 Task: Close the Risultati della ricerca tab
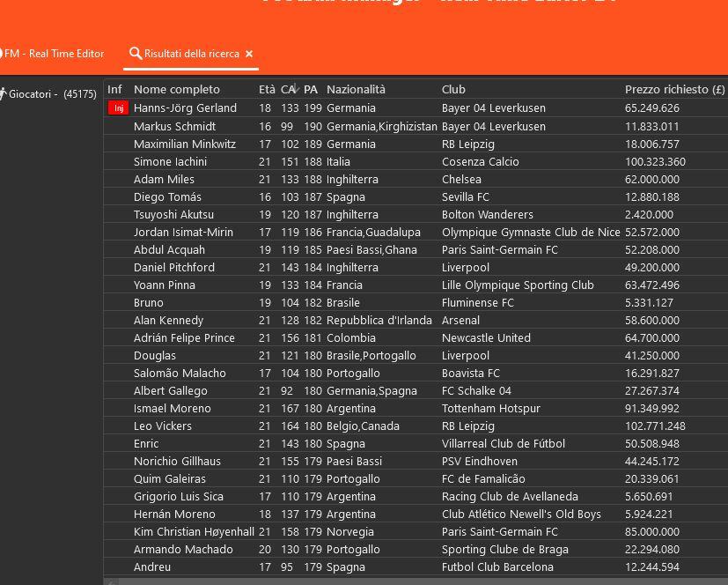pyautogui.click(x=249, y=54)
